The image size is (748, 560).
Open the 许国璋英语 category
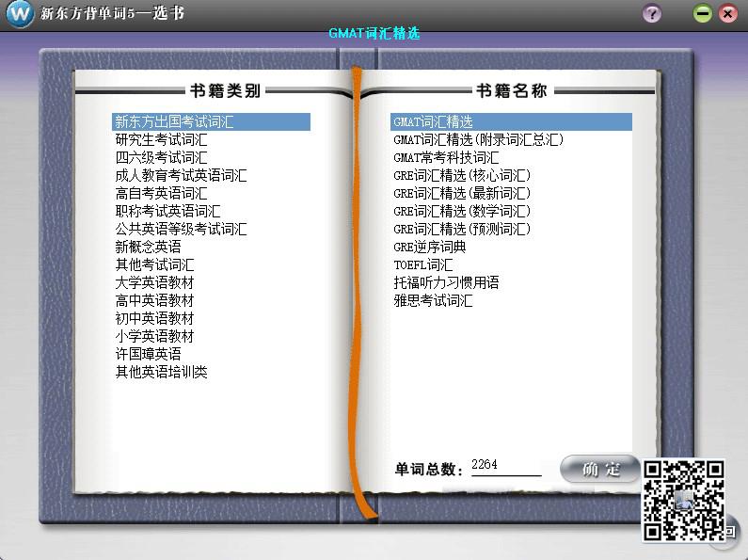[x=148, y=354]
